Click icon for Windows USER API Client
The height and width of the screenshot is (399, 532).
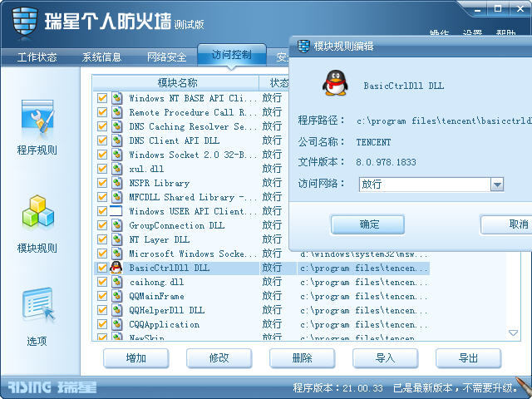[x=116, y=211]
